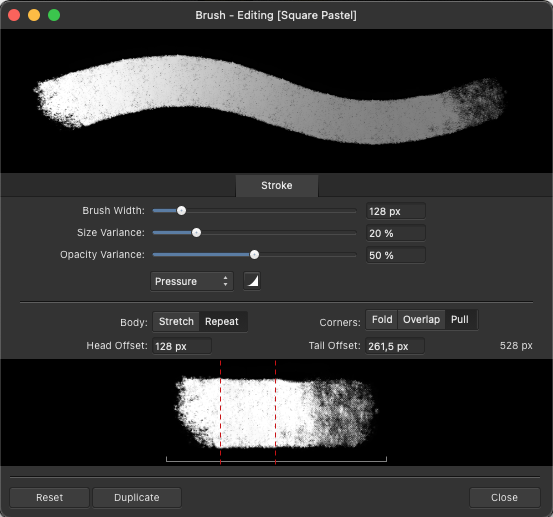Click the yellow minimize window button
The image size is (553, 517).
[x=34, y=15]
